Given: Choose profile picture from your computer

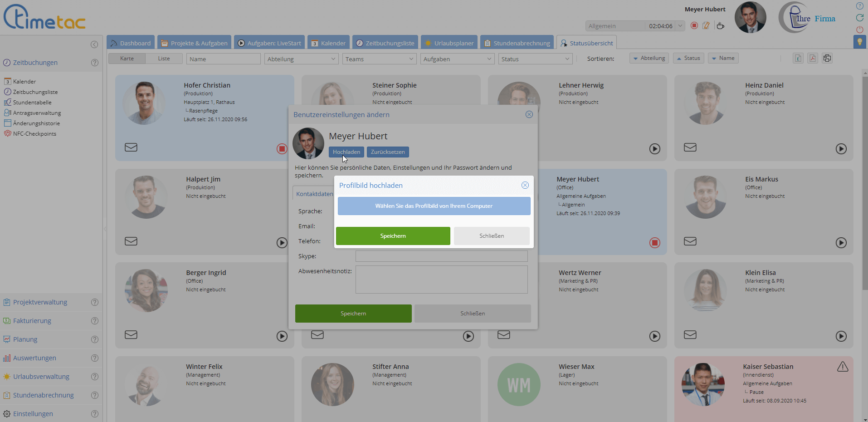Looking at the screenshot, I should [x=434, y=206].
